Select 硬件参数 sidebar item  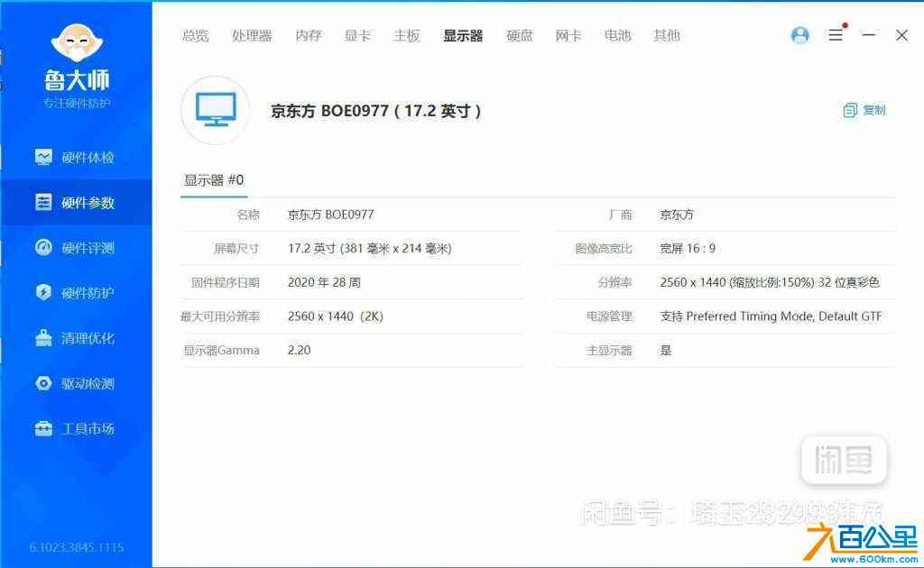coord(76,203)
